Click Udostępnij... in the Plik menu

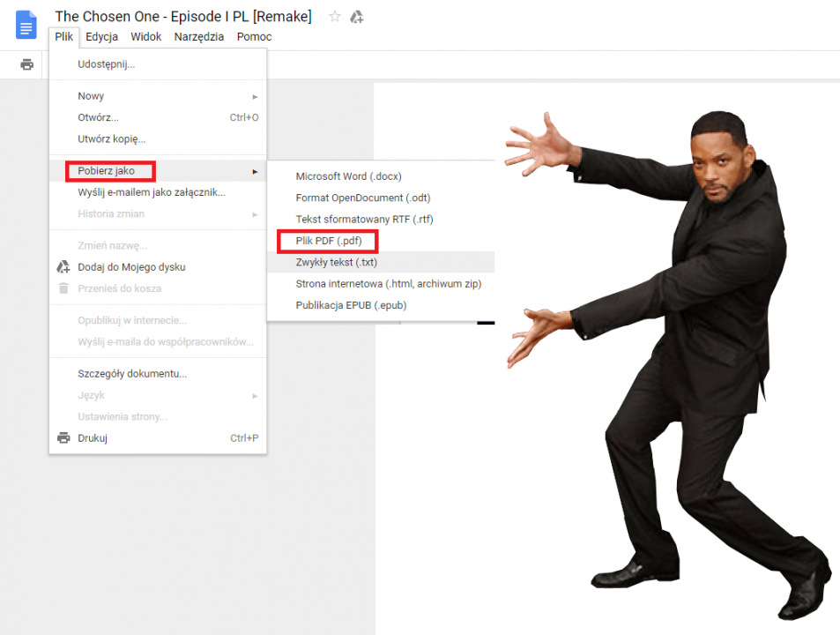[106, 64]
